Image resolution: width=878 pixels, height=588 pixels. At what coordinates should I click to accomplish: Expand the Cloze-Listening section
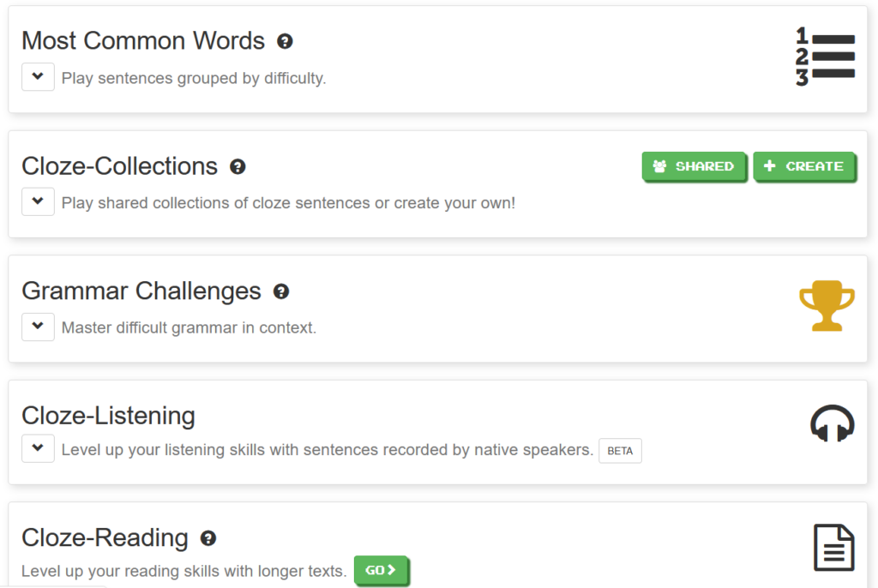(38, 447)
